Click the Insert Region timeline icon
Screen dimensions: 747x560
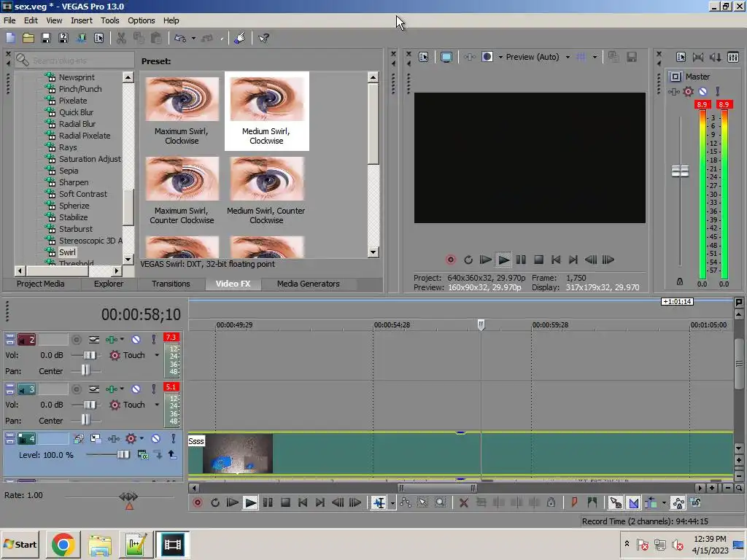point(592,502)
